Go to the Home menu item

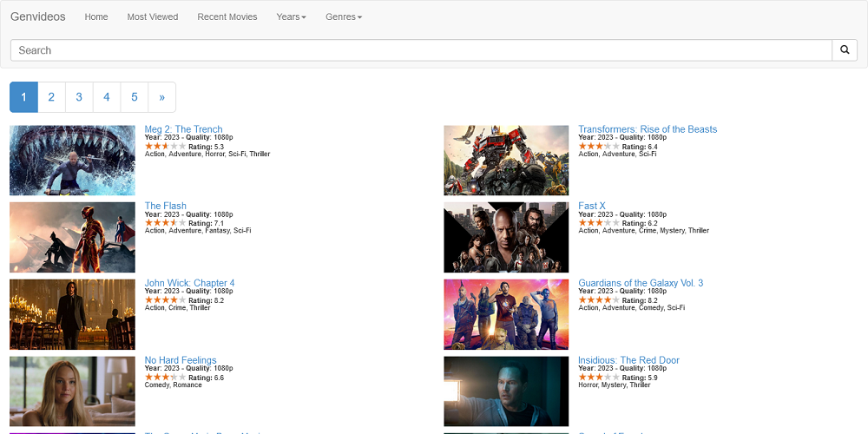96,16
